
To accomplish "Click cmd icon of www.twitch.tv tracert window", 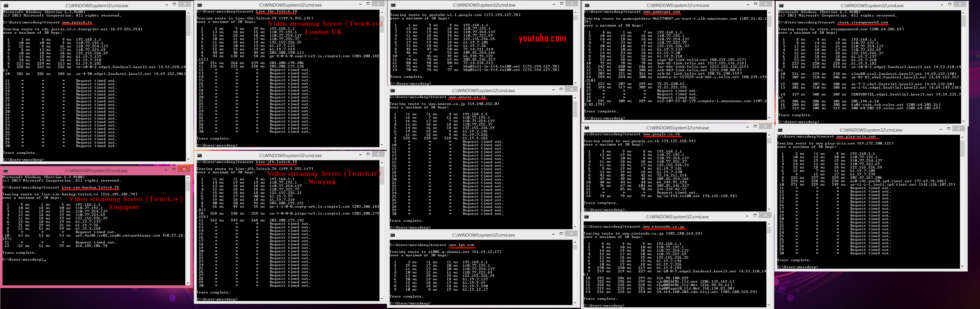I will click(x=6, y=6).
